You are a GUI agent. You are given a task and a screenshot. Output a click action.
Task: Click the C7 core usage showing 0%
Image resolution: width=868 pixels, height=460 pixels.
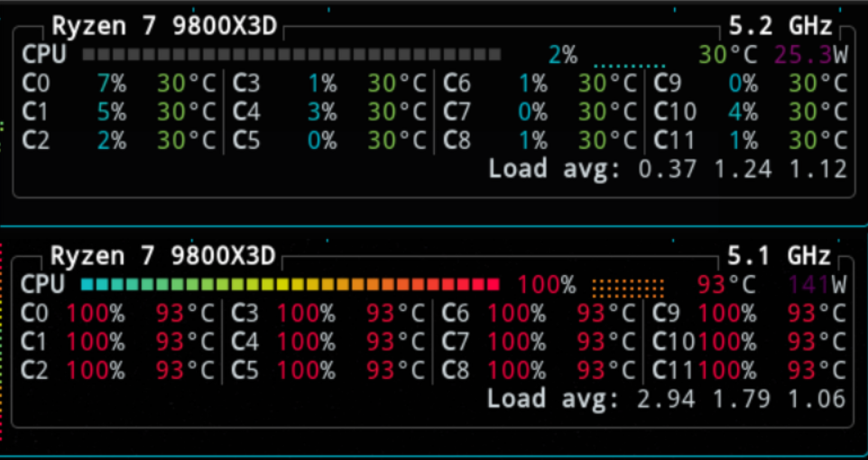click(533, 113)
